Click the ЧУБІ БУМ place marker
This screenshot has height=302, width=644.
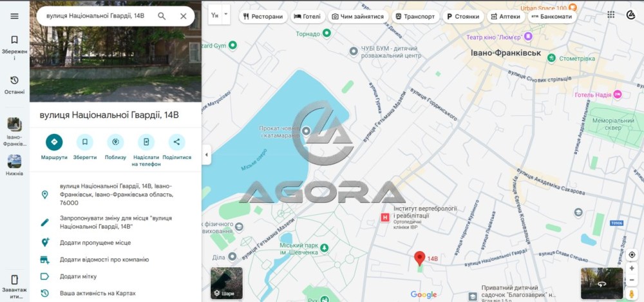click(x=354, y=52)
